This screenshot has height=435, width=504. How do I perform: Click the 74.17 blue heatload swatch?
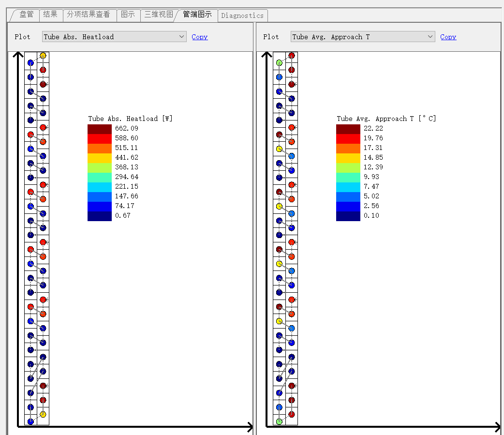[100, 206]
